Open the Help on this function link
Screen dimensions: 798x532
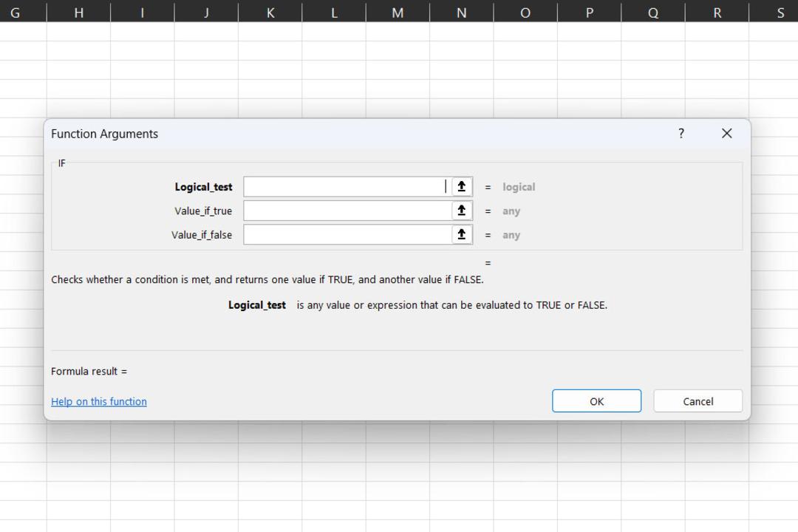pos(99,402)
